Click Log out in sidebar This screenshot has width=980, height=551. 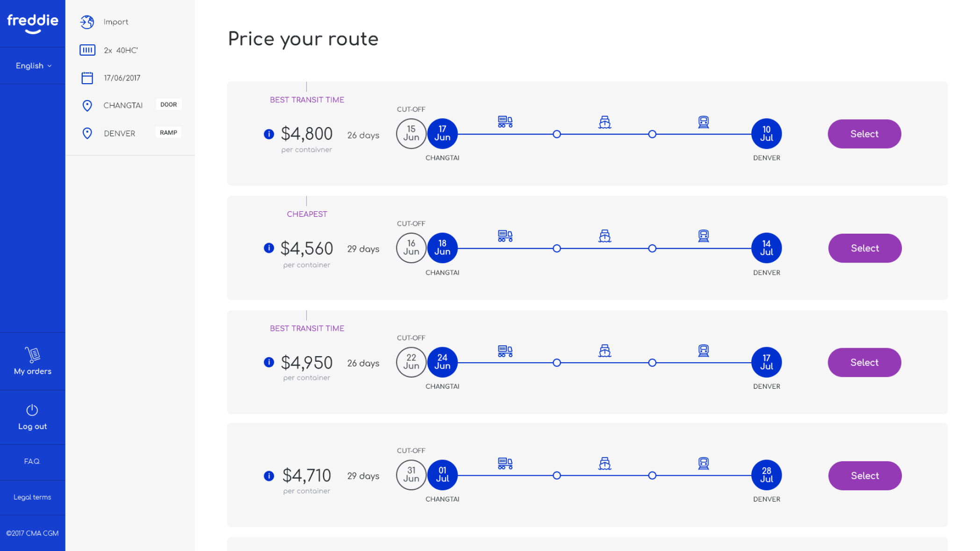33,417
